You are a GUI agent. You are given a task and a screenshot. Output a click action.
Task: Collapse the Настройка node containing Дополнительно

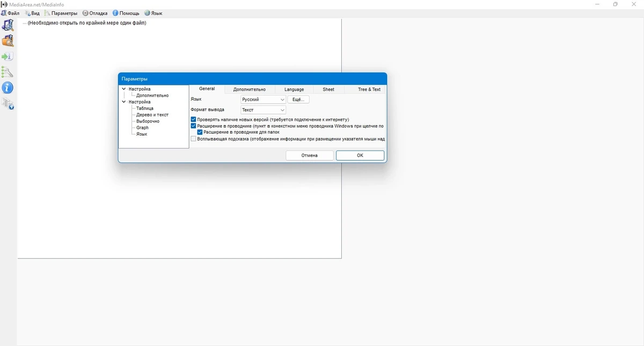[x=124, y=89]
